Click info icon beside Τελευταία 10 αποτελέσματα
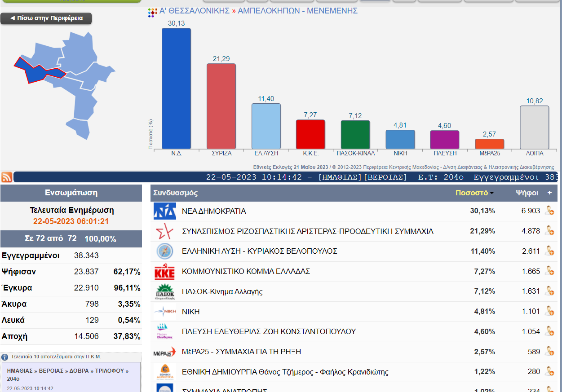Screen dimensions: 562x392 pos(5,357)
